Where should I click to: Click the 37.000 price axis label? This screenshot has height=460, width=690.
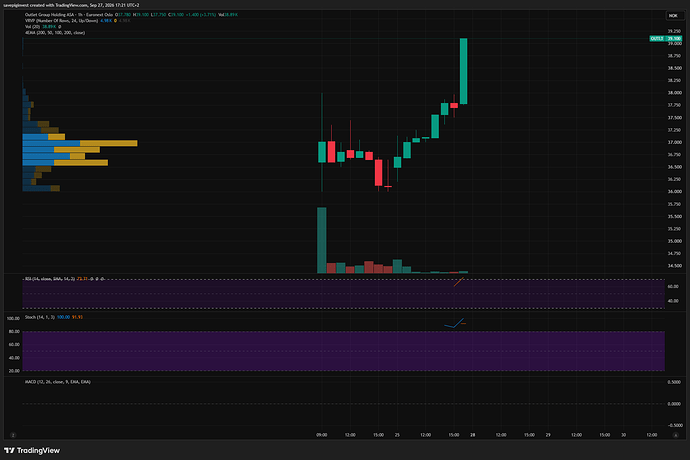tap(674, 142)
